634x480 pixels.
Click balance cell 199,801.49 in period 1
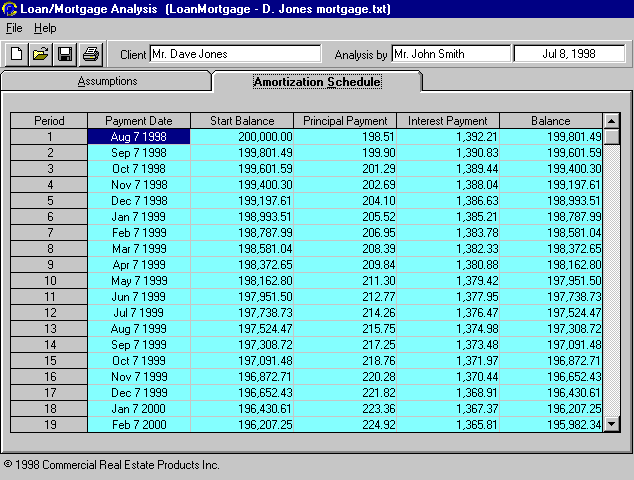click(551, 137)
